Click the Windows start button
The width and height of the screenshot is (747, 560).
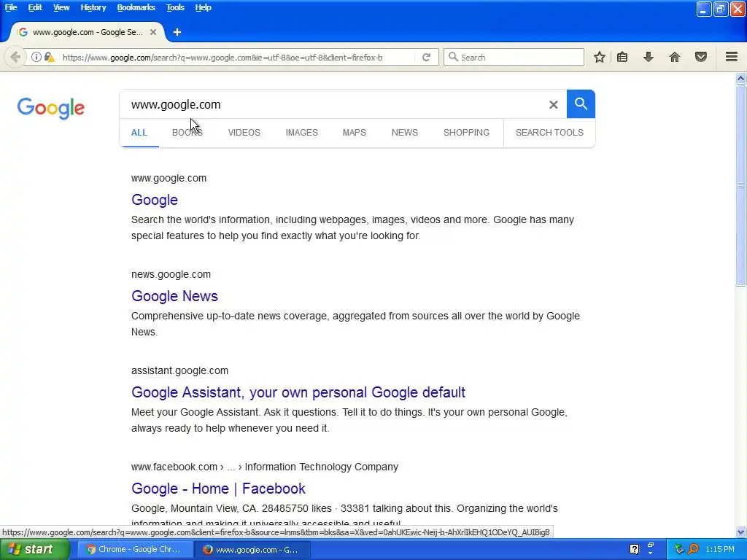click(x=35, y=550)
